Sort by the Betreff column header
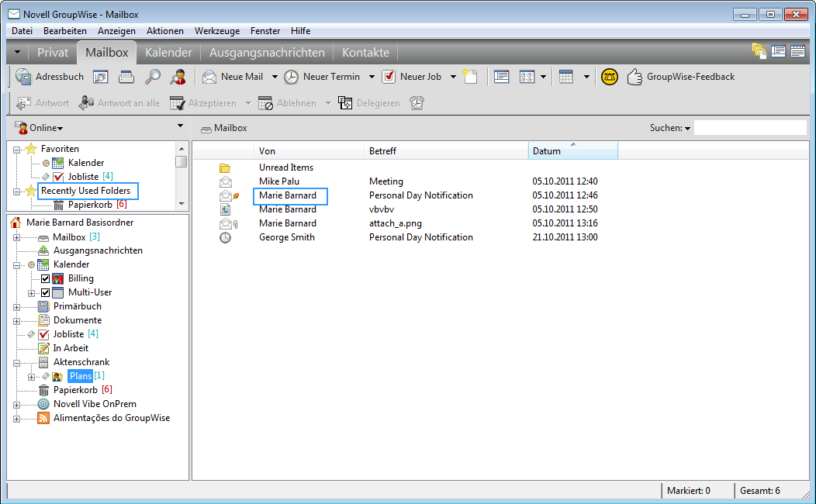This screenshot has width=816, height=504. tap(446, 151)
